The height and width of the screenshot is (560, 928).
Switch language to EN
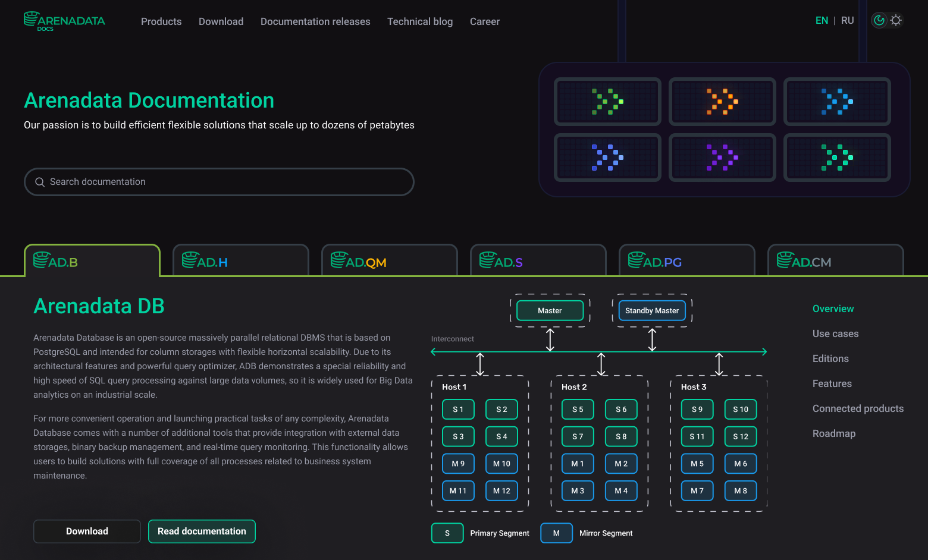pos(822,20)
